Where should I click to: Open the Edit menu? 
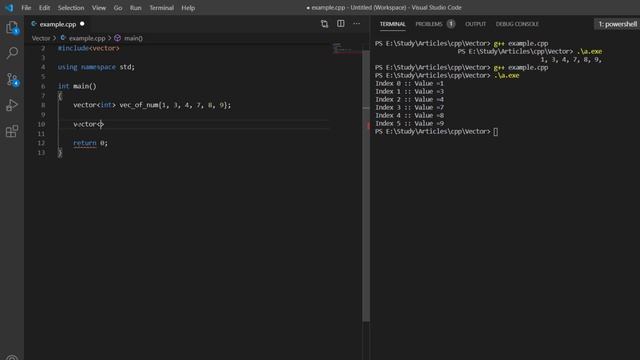(44, 8)
